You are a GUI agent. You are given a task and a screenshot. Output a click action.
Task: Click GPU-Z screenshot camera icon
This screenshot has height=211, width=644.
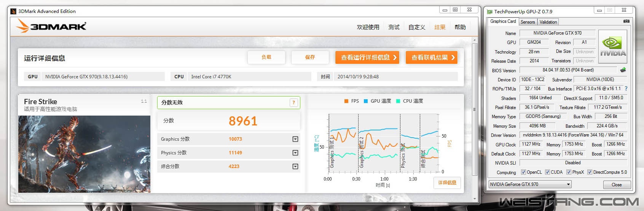[626, 21]
